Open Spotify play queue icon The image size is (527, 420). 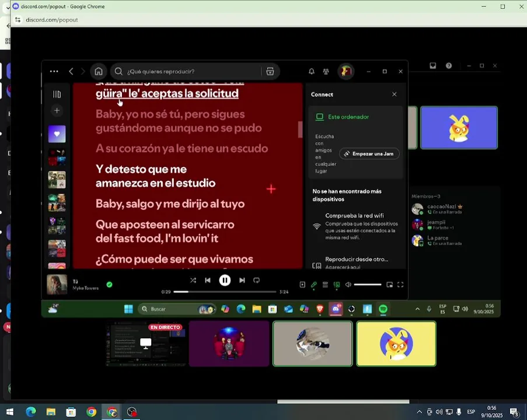click(325, 285)
